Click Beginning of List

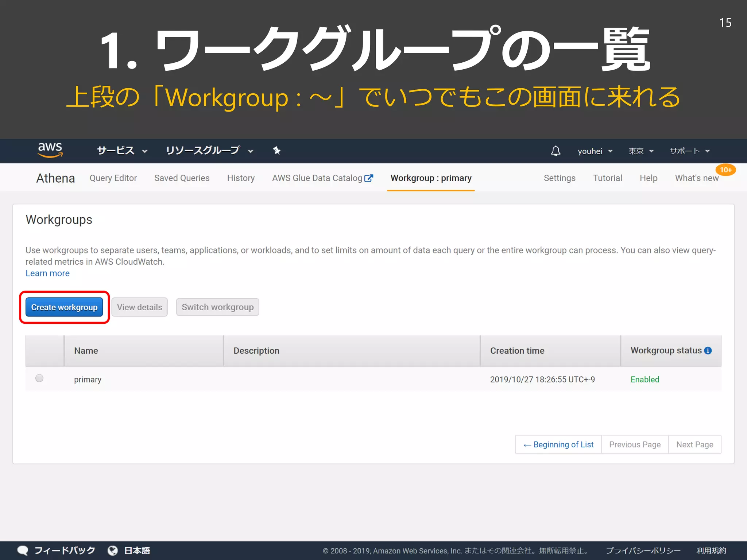(x=558, y=444)
